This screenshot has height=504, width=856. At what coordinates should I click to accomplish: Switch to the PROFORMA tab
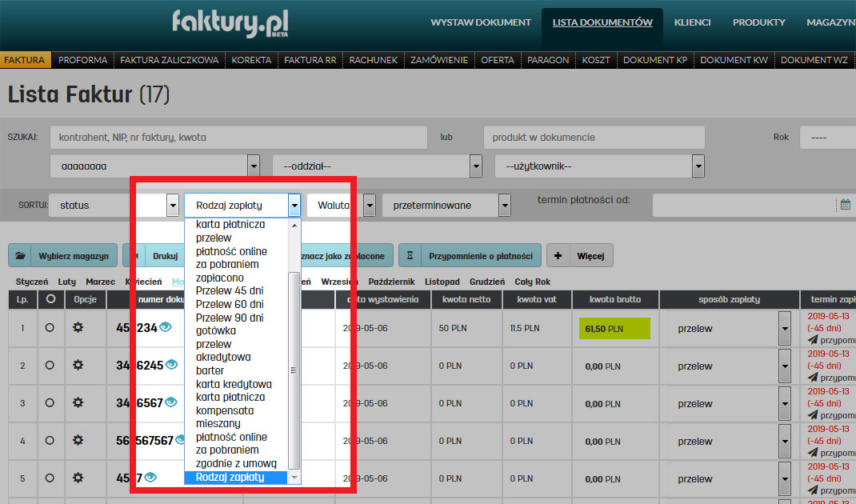click(x=82, y=60)
